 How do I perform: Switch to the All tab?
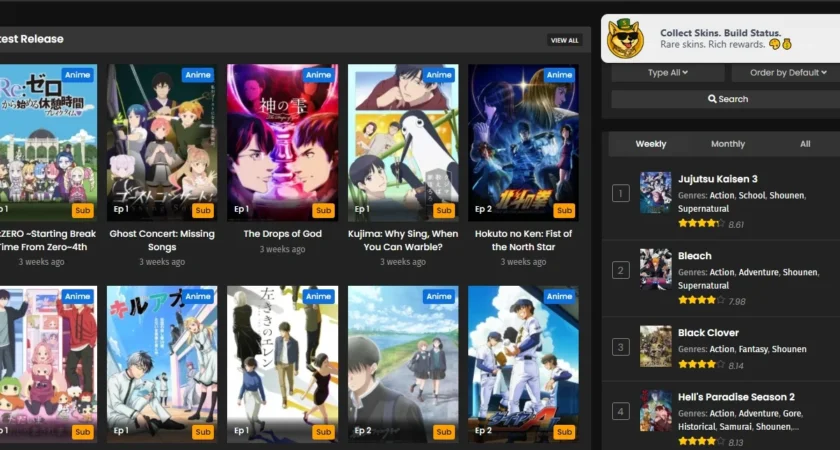[x=805, y=144]
